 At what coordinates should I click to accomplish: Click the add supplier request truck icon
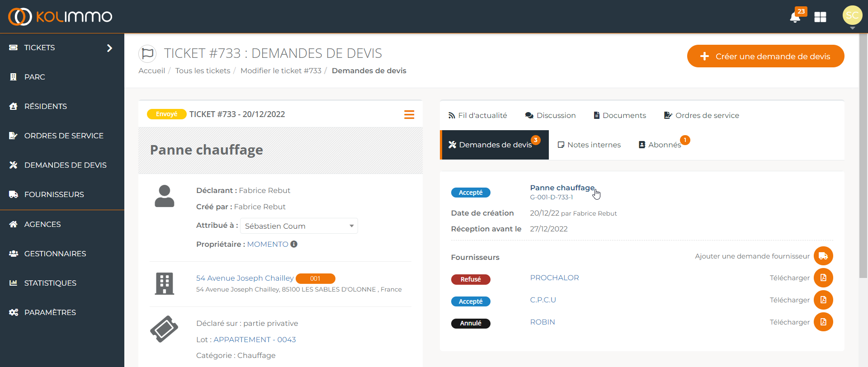click(823, 256)
